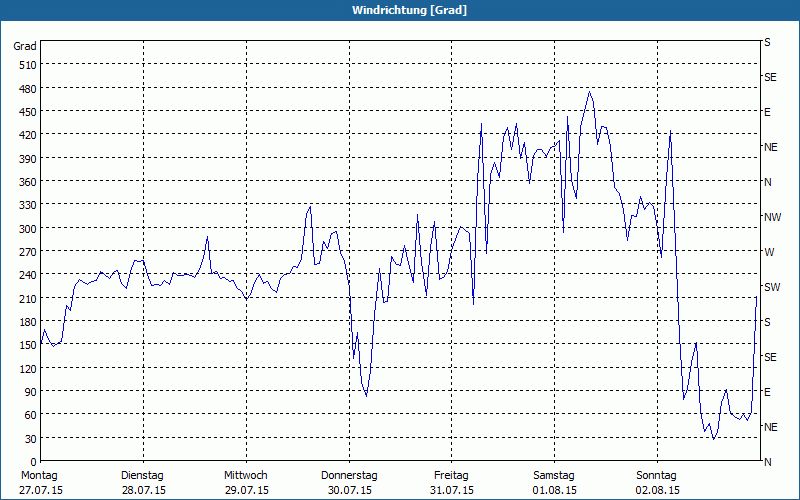Click the highest peak of the blue line on Samstag

(589, 92)
